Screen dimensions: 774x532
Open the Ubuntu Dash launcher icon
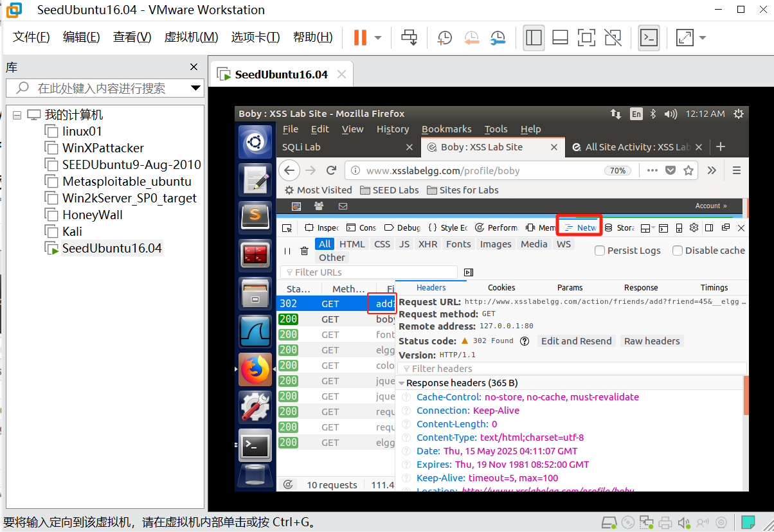pos(255,142)
